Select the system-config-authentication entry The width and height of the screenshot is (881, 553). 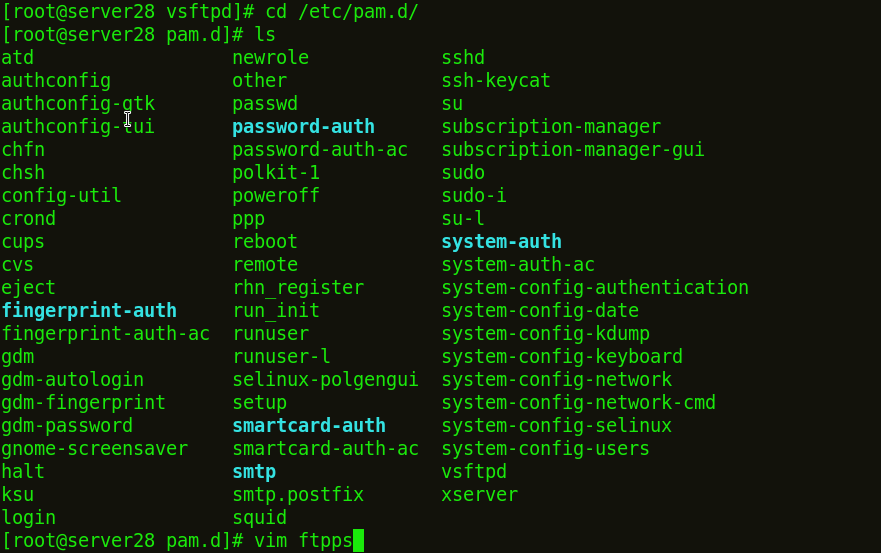coord(594,288)
